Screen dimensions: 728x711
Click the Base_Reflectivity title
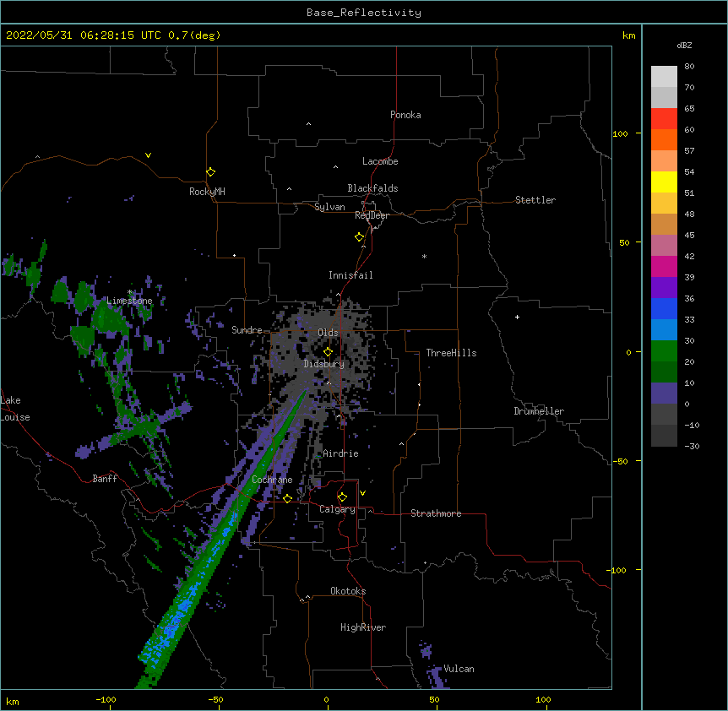pos(364,13)
